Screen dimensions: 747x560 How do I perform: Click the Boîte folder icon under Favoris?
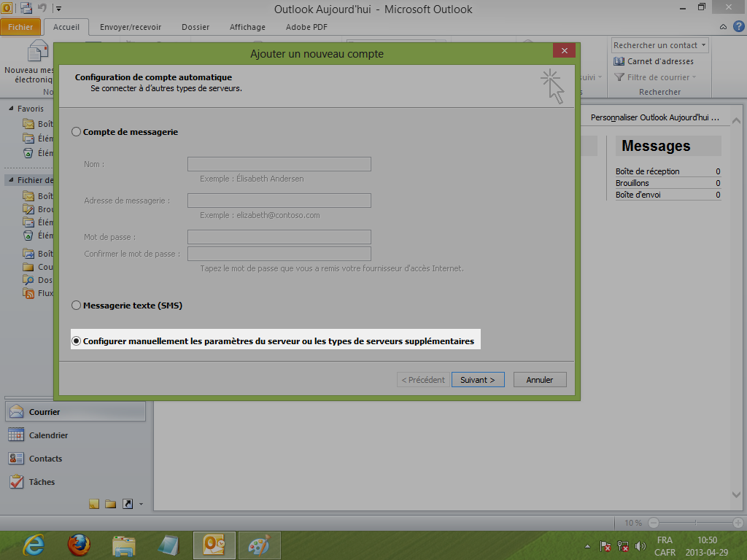coord(28,124)
